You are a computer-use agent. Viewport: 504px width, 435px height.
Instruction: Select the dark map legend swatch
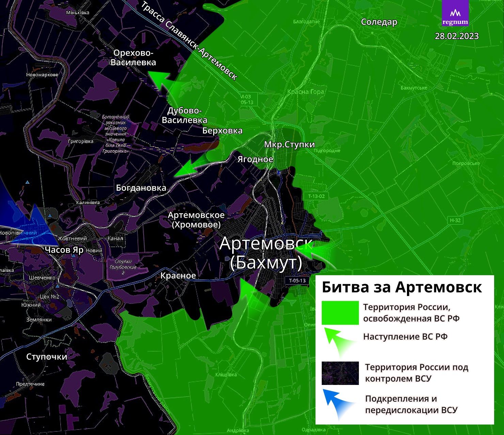click(340, 373)
